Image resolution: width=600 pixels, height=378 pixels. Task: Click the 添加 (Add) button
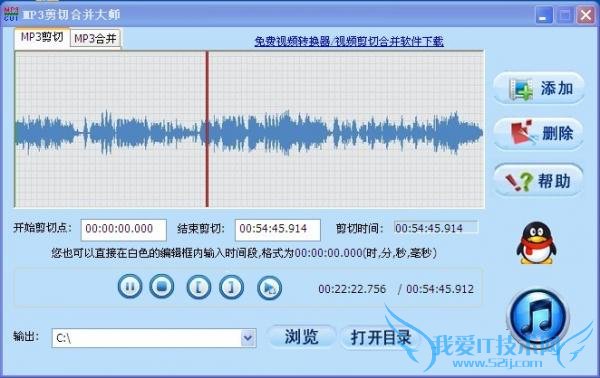[539, 88]
